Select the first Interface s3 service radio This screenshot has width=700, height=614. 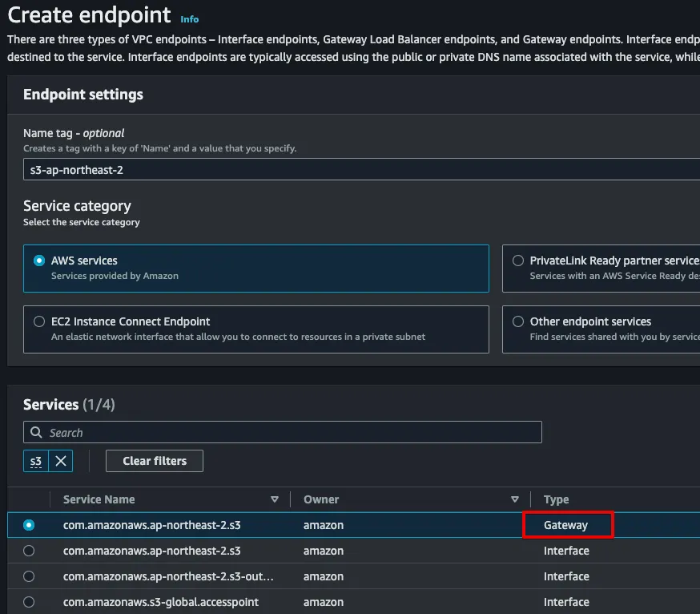coord(30,551)
